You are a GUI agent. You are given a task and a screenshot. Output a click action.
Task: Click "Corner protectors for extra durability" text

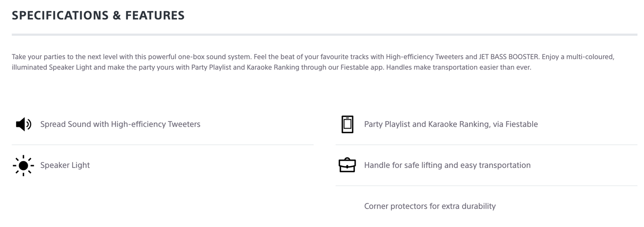click(430, 206)
